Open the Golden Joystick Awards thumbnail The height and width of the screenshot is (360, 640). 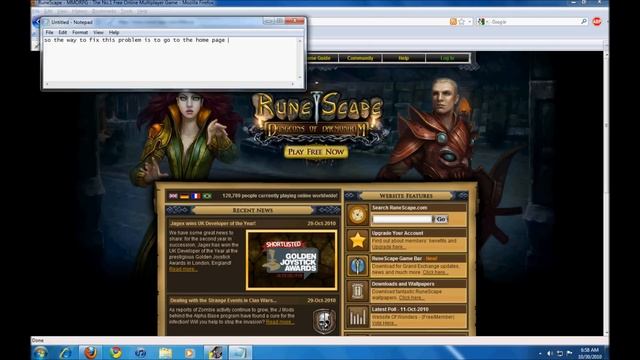291,260
